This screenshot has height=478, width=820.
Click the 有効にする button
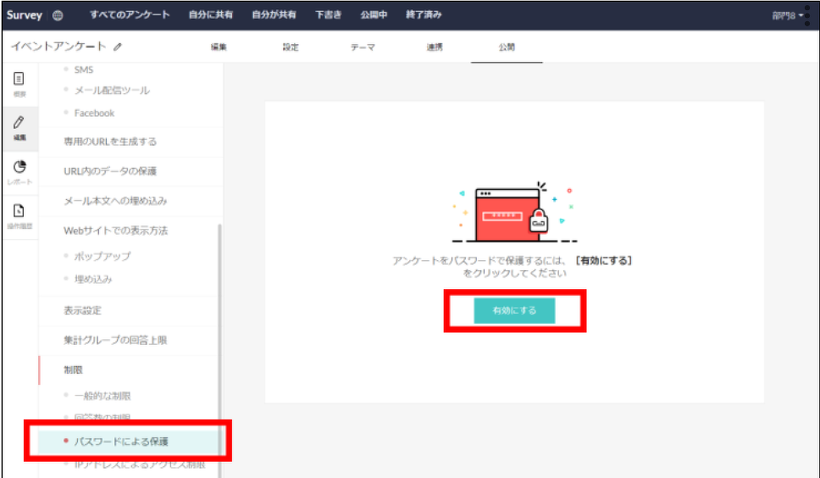(x=514, y=311)
